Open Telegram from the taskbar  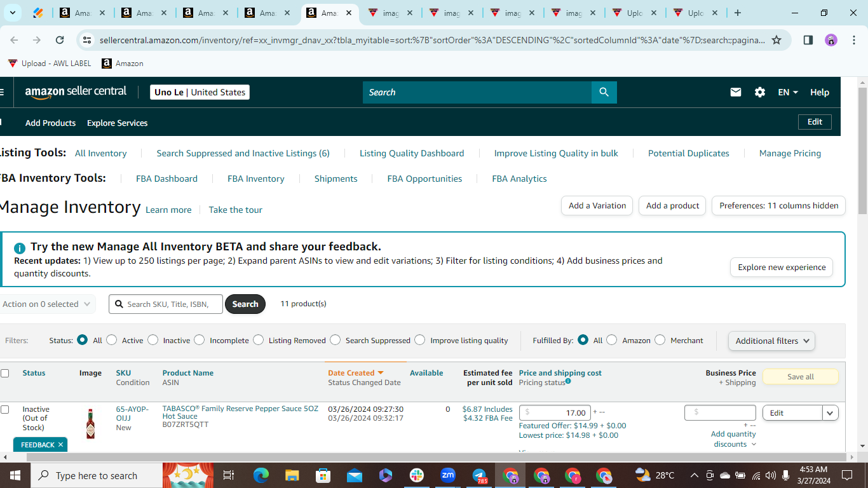(479, 475)
